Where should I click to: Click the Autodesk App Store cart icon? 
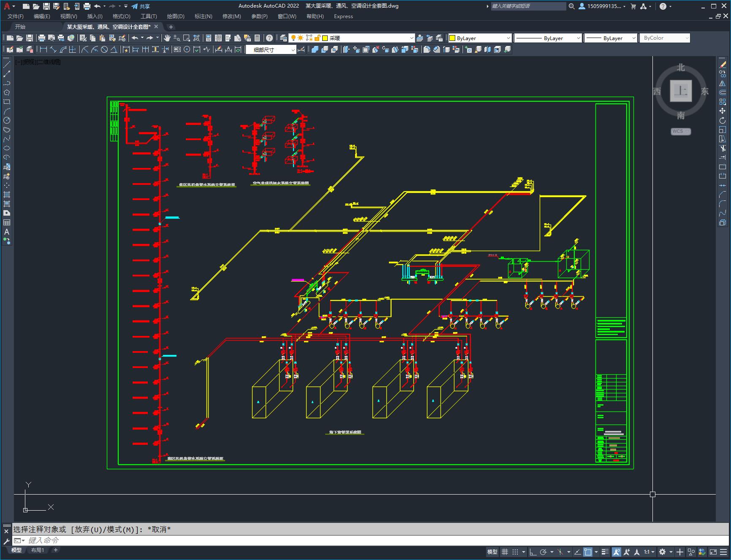pyautogui.click(x=633, y=6)
